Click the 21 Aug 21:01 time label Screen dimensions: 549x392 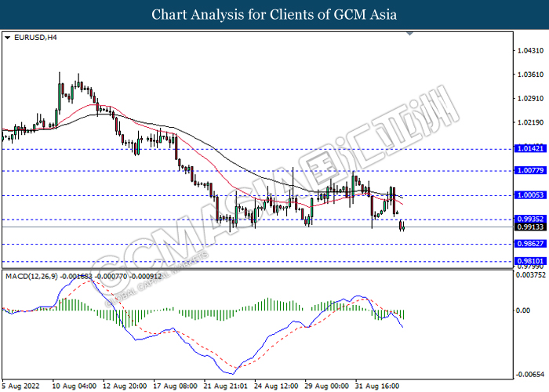point(226,386)
